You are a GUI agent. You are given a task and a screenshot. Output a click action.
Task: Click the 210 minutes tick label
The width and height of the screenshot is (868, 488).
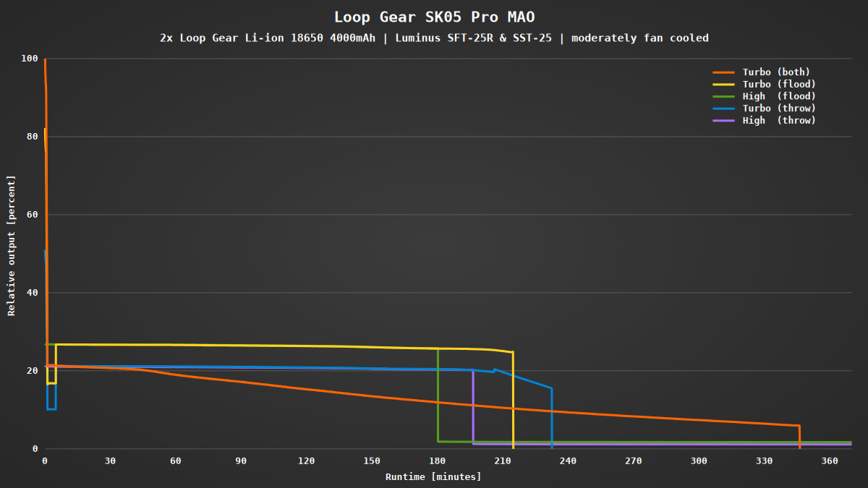(503, 461)
